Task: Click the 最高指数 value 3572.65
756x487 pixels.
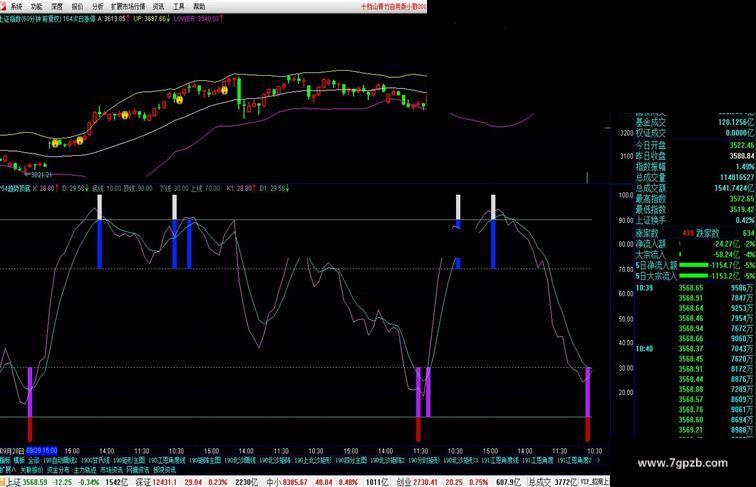Action: click(x=742, y=199)
